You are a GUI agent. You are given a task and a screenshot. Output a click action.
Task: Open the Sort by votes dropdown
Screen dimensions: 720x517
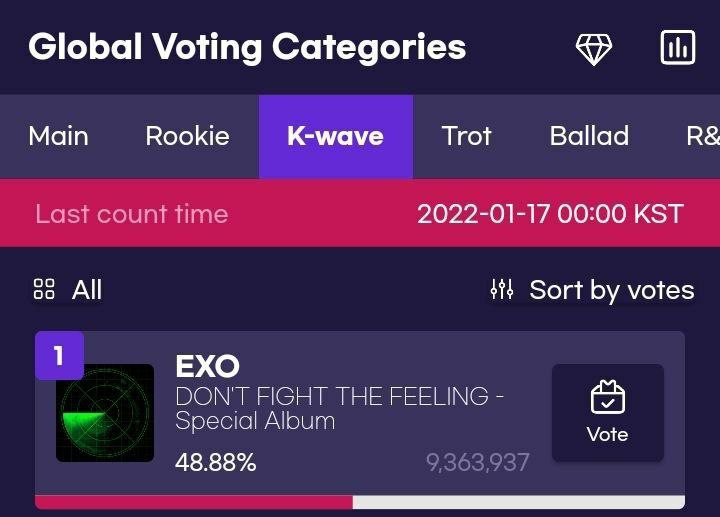pos(592,290)
